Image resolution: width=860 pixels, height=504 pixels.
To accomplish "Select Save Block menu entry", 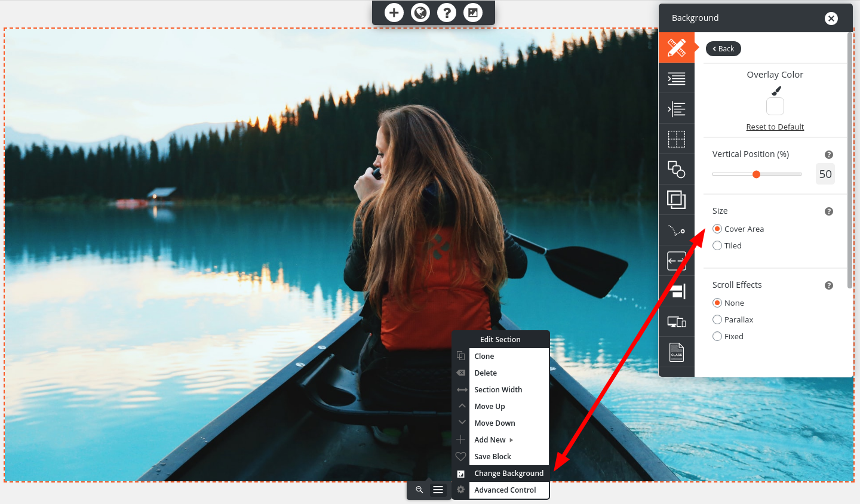I will click(509, 456).
